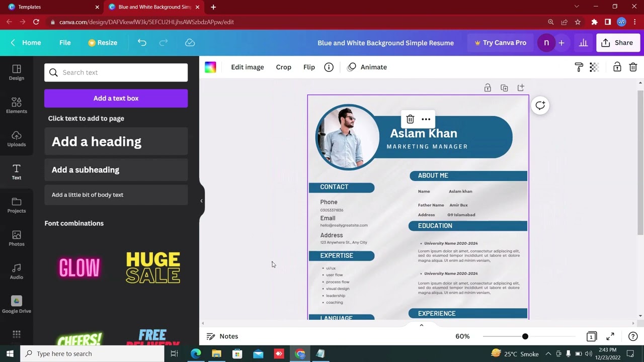This screenshot has height=362, width=644.
Task: Duplicate the page icon above canvas
Action: (x=504, y=88)
